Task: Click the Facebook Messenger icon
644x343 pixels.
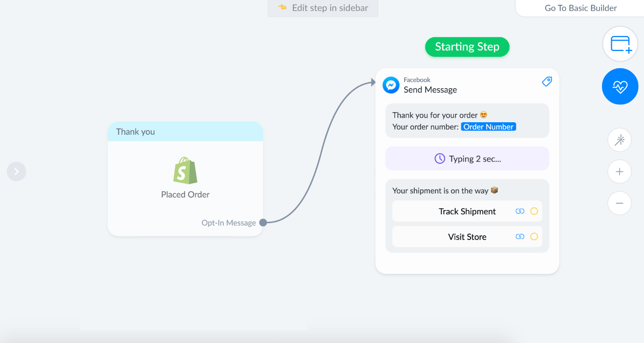Action: pyautogui.click(x=391, y=85)
